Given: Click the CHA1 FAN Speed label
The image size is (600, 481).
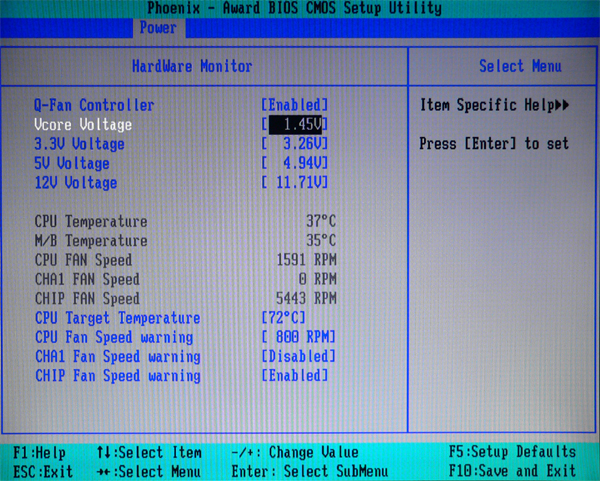Looking at the screenshot, I should click(x=87, y=280).
